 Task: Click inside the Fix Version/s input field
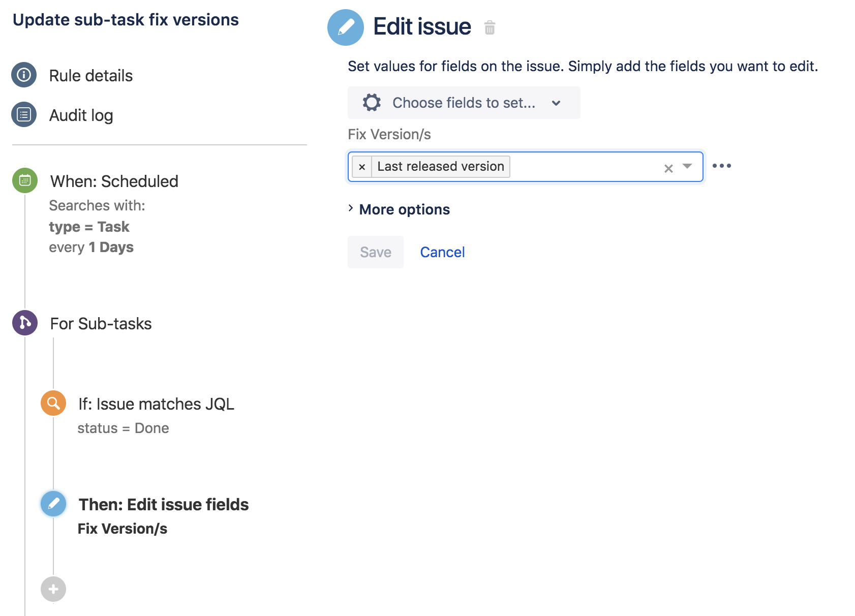[x=585, y=167]
